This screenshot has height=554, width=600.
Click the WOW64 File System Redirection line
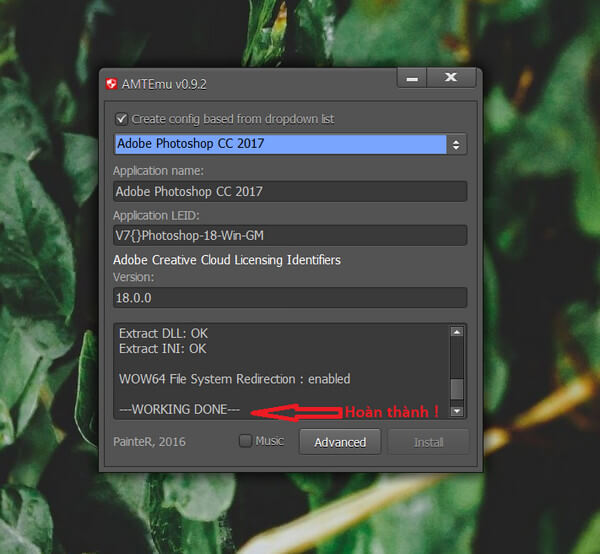click(235, 379)
